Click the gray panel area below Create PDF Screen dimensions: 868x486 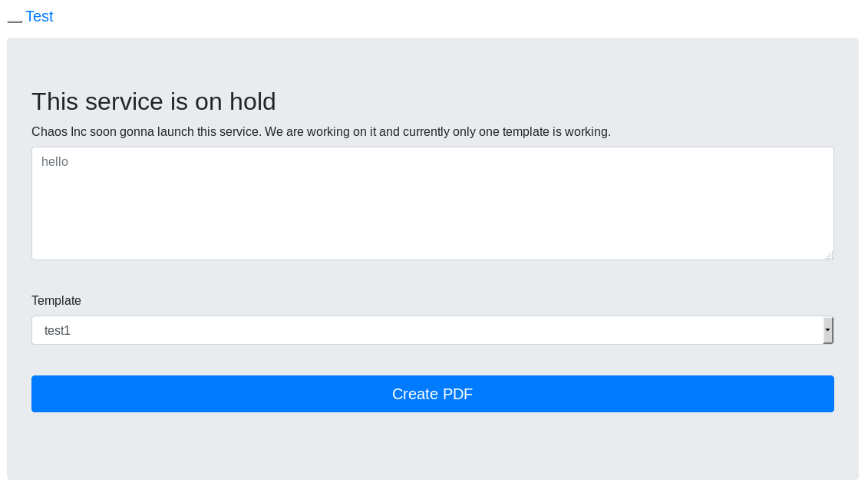432,445
